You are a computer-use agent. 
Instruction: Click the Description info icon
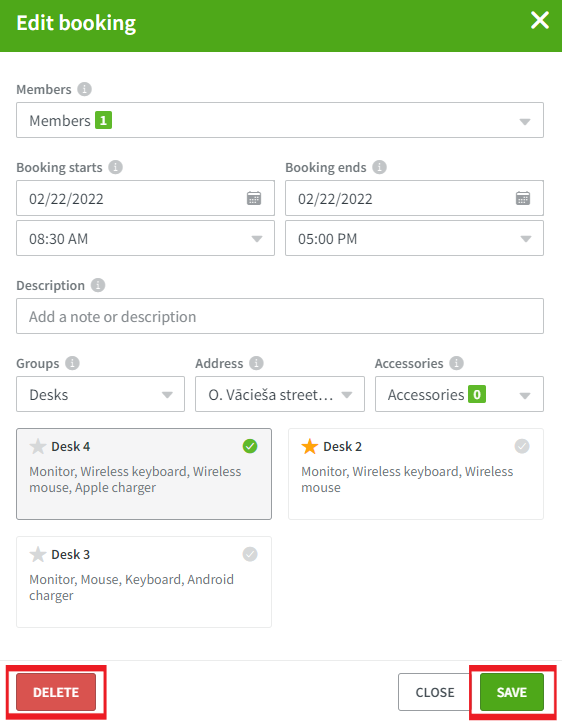[98, 285]
